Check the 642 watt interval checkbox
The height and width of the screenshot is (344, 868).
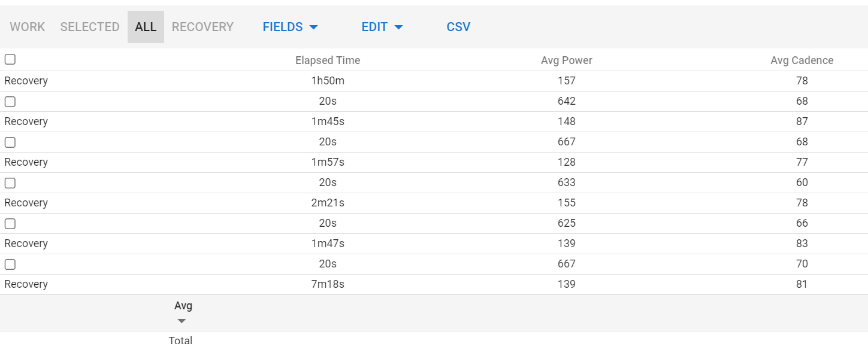[x=10, y=102]
